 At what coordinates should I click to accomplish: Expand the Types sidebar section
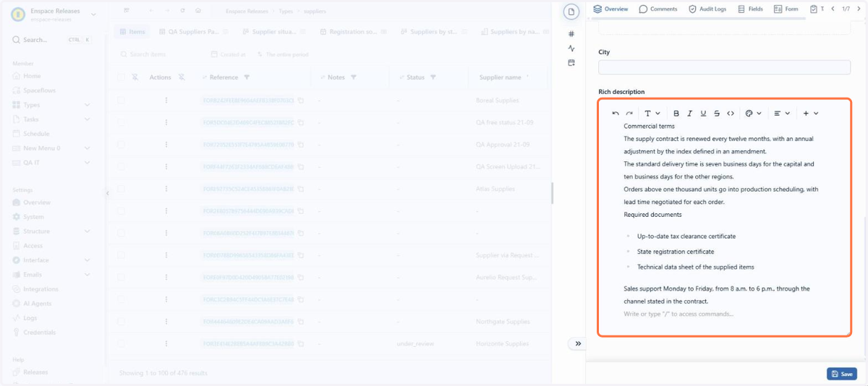coord(52,105)
